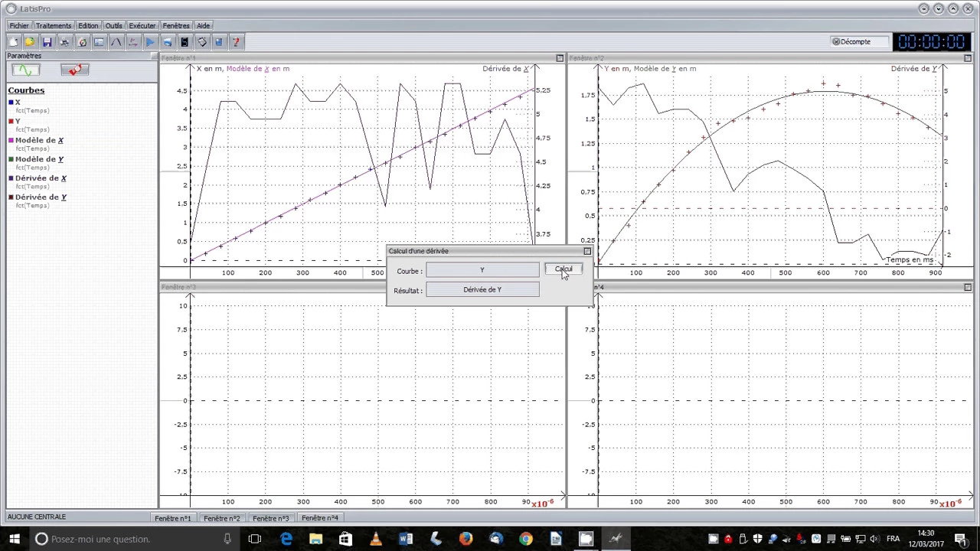Click the blue floppy disk save icon

(47, 42)
